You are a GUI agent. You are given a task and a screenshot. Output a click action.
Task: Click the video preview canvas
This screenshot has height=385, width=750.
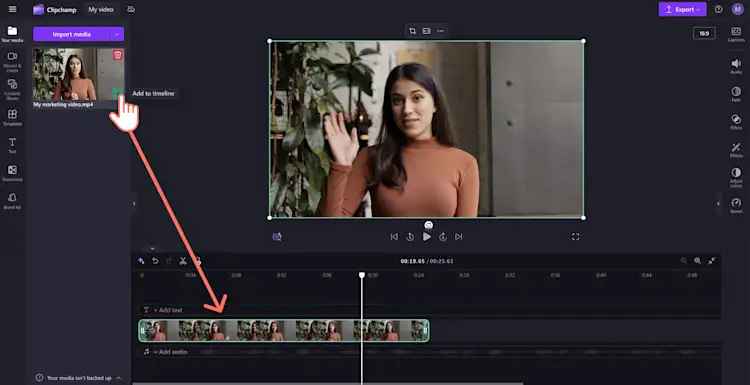(x=427, y=129)
